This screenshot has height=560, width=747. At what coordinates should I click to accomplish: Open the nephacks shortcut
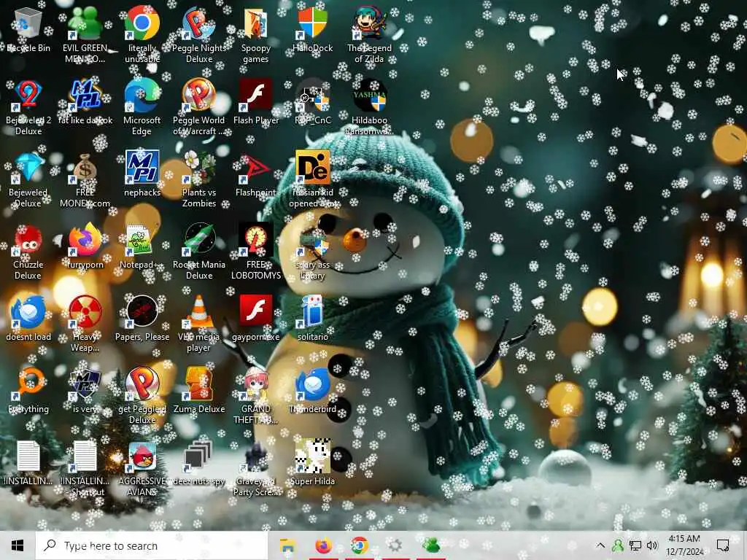coord(142,174)
